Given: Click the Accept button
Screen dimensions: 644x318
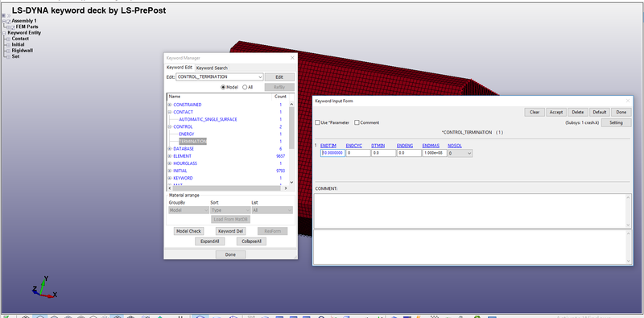Looking at the screenshot, I should coord(556,112).
